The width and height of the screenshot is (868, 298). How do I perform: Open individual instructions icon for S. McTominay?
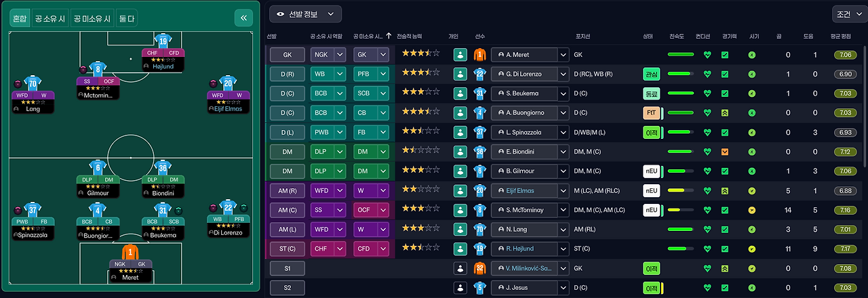[x=460, y=210]
